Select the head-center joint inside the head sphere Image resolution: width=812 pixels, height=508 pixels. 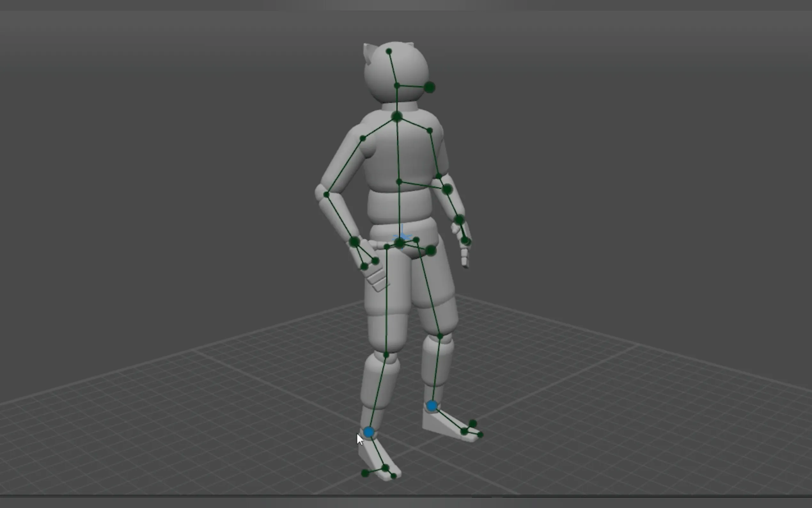pos(397,86)
